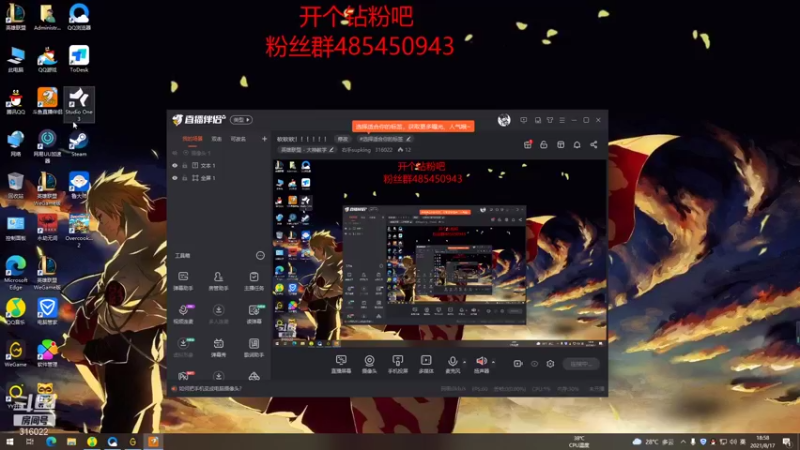The image size is (800, 450).
Task: Switch to the second scene tab
Action: [216, 139]
